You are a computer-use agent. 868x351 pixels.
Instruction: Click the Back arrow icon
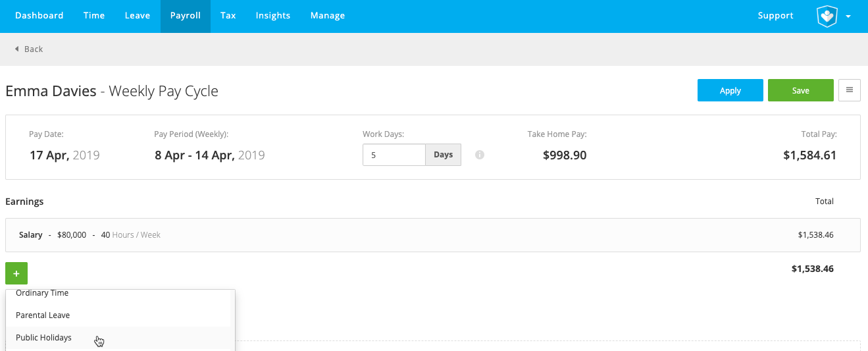[16, 49]
